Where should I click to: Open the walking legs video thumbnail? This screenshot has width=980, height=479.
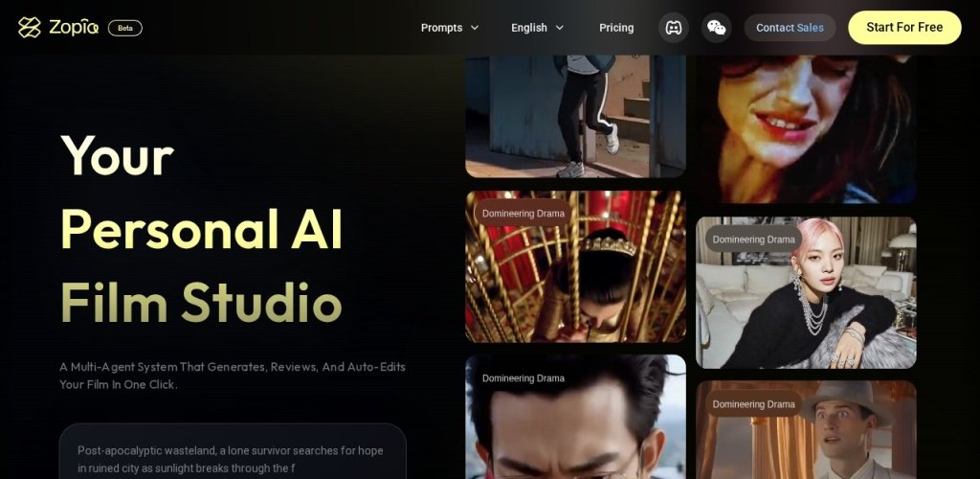pyautogui.click(x=575, y=115)
